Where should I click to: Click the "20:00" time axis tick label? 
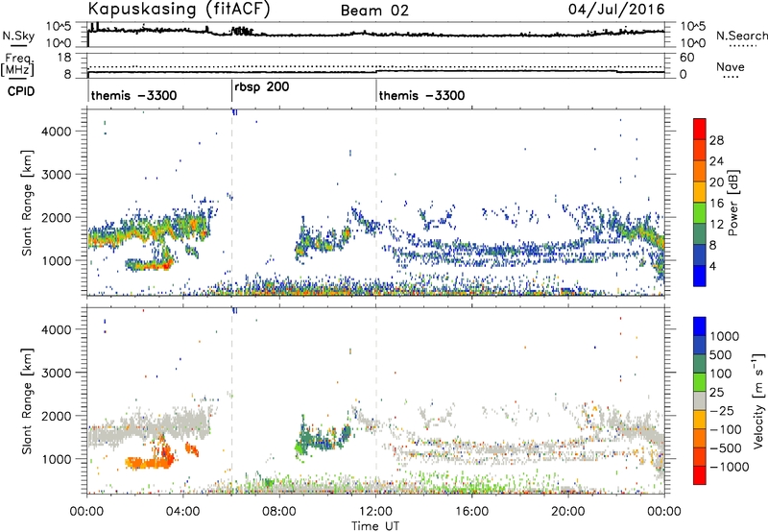pyautogui.click(x=568, y=512)
